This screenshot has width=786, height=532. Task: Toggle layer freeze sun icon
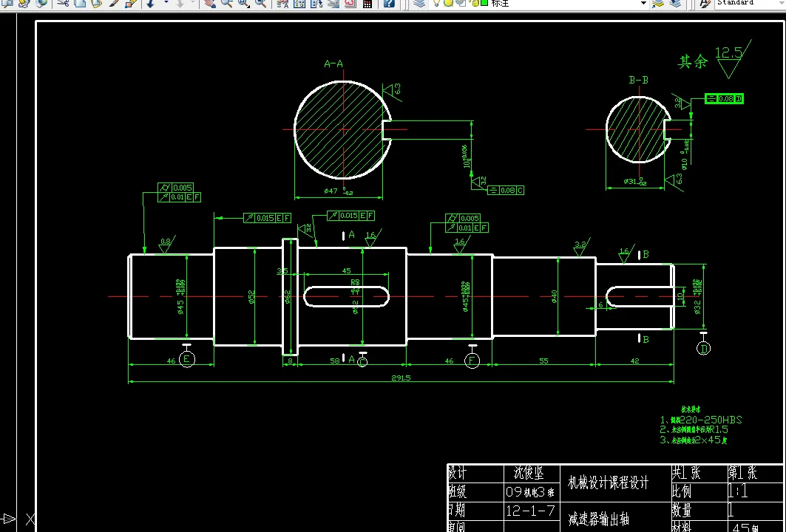447,3
